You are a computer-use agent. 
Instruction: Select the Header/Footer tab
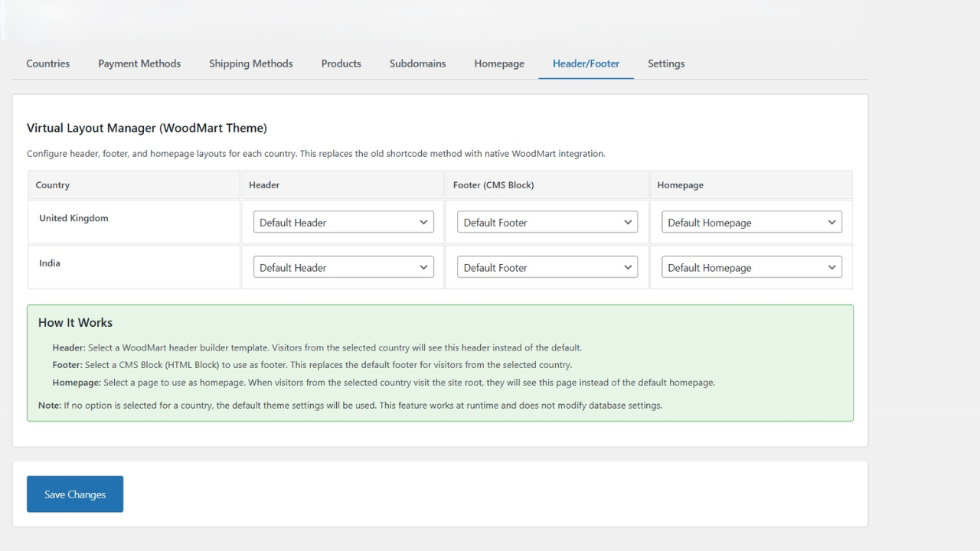pos(586,64)
